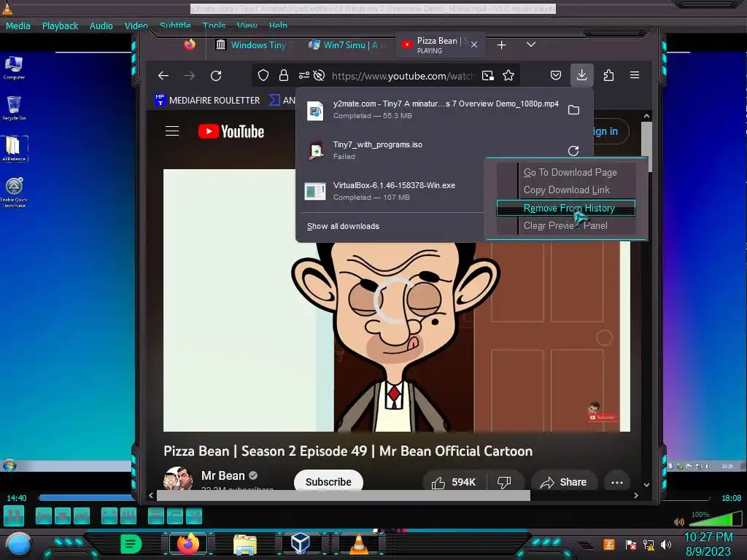
Task: Like the video showing 594K
Action: (454, 481)
